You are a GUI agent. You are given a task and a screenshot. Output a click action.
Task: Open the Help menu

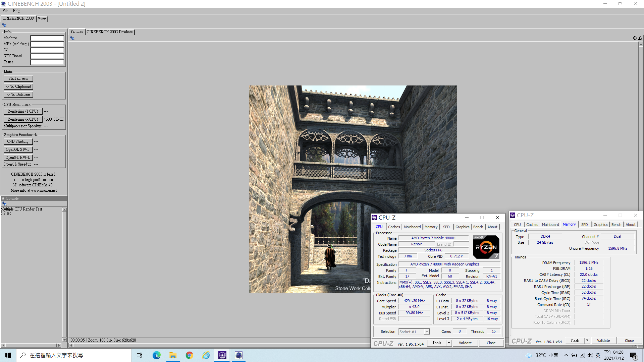[x=16, y=11]
